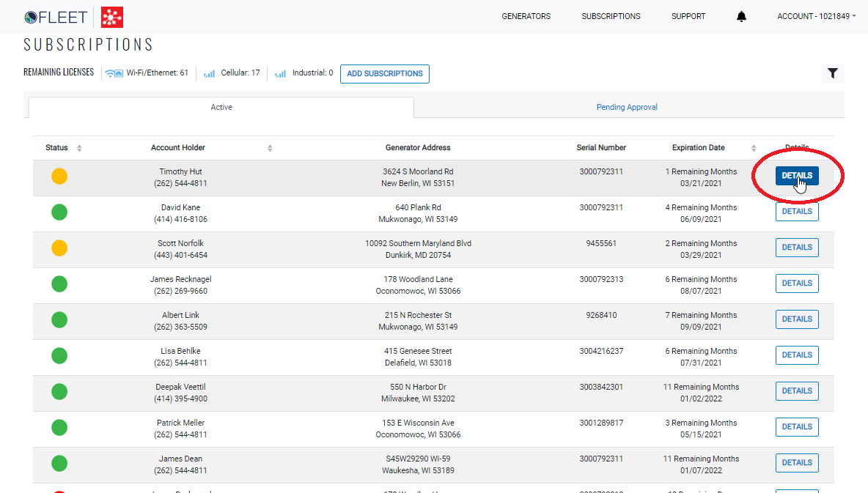Image resolution: width=868 pixels, height=493 pixels.
Task: Click address 10092 Southern Maryland Blvd
Action: [x=418, y=243]
